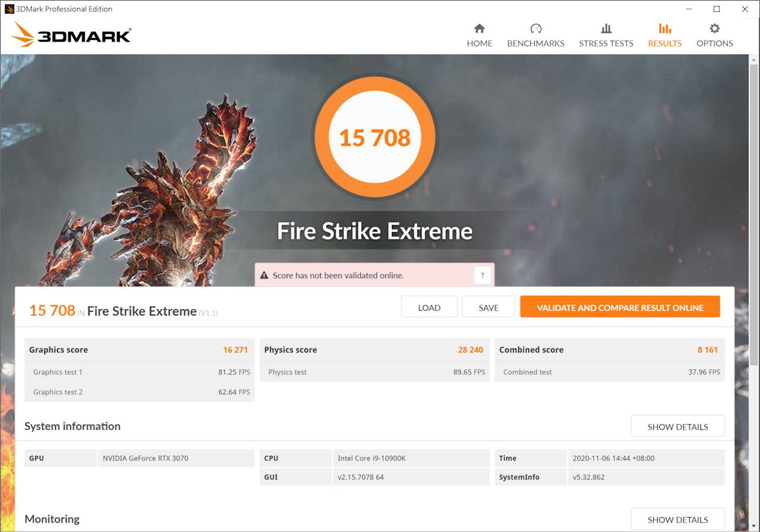Open the HOME tab
760x532 pixels.
[479, 36]
